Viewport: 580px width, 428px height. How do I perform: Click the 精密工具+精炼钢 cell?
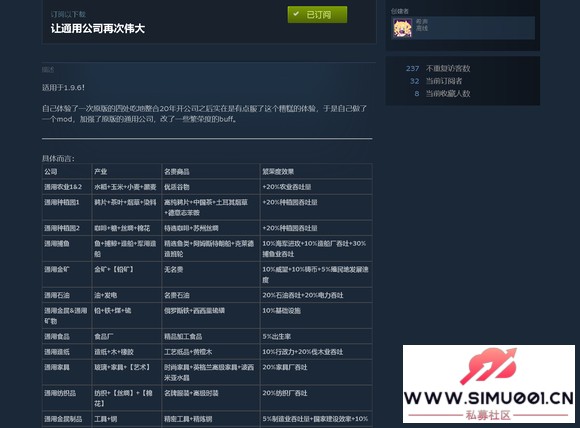(211, 419)
